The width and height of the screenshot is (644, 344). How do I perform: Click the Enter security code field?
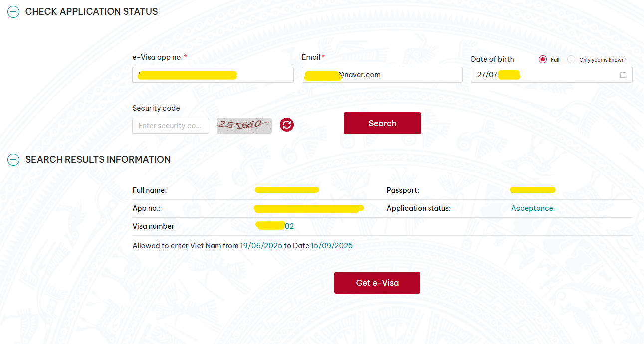pos(170,126)
